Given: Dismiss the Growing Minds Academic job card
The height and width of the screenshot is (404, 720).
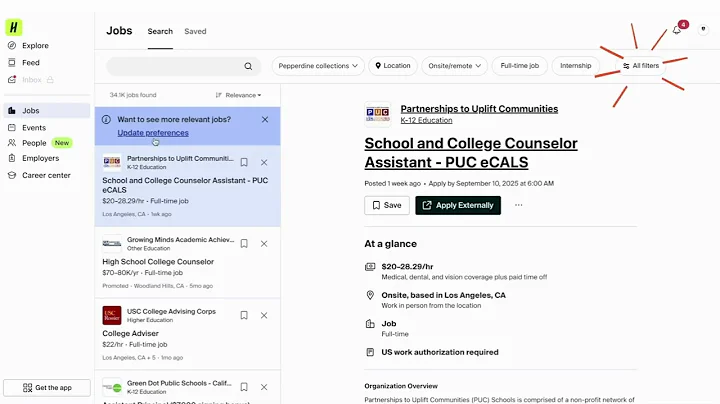Looking at the screenshot, I should click(264, 244).
